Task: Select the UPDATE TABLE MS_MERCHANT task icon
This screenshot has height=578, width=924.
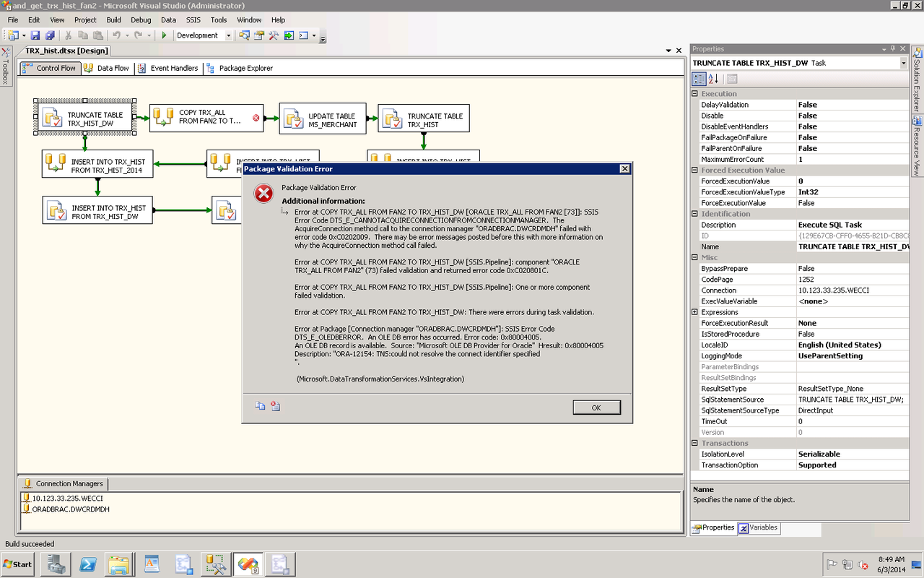Action: tap(293, 119)
